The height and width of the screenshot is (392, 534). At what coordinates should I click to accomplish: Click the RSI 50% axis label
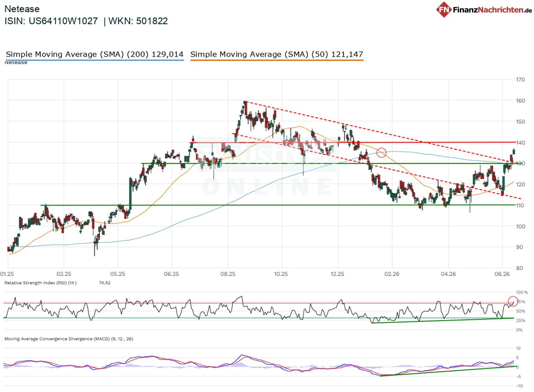click(521, 311)
